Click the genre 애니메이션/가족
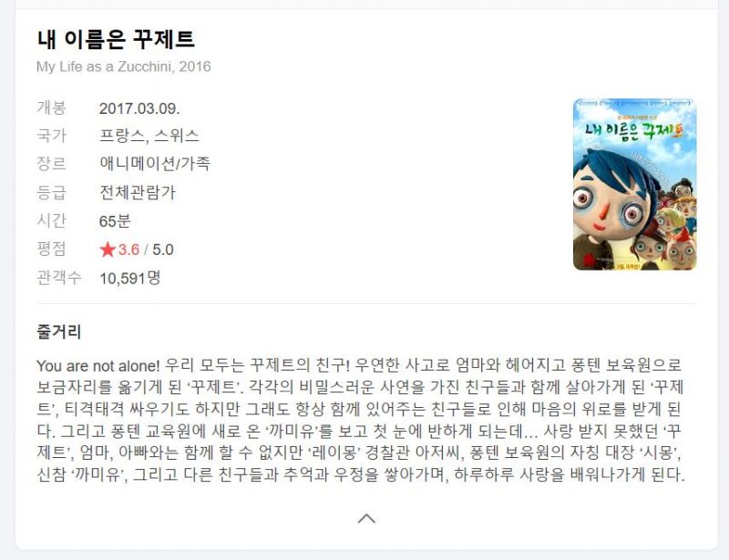Viewport: 729px width, 560px height. [155, 164]
